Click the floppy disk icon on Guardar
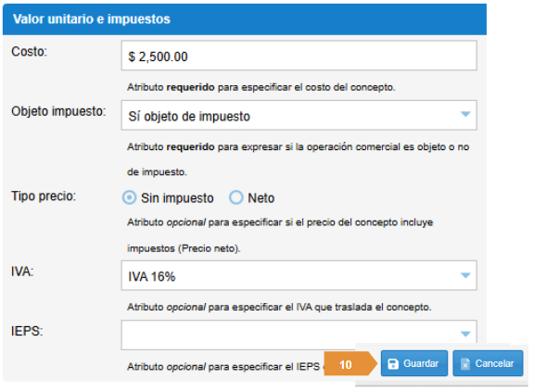534x392 pixels. [393, 364]
